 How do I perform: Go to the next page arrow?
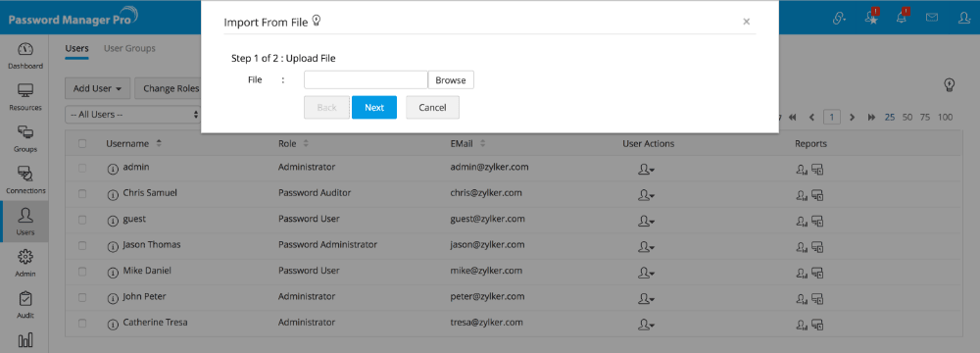click(x=853, y=117)
